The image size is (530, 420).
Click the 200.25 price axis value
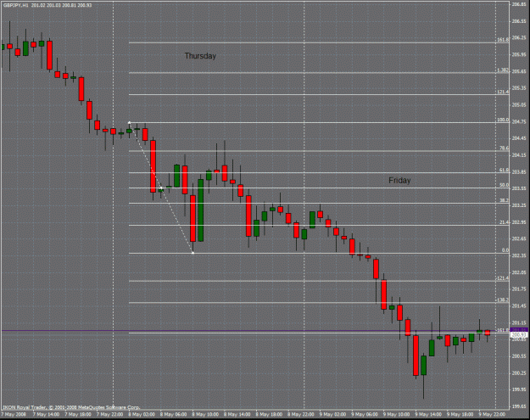(519, 373)
